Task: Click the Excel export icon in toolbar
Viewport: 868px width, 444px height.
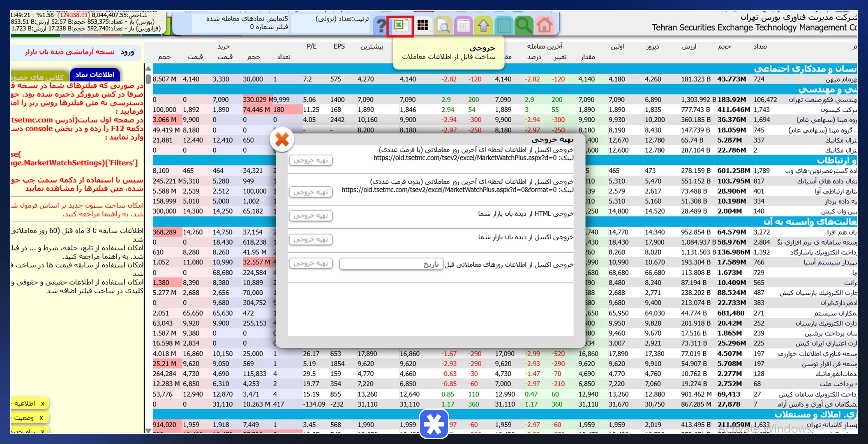Action: point(400,25)
